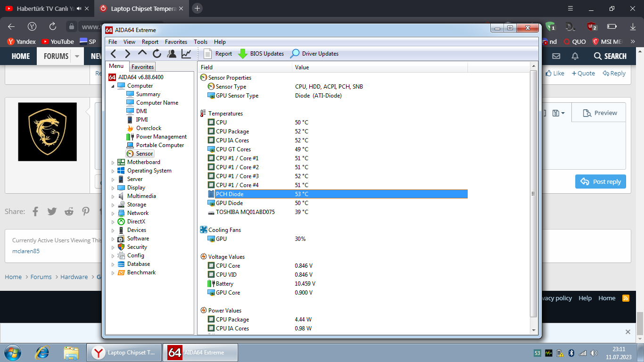Select Power Management in the tree
The image size is (644, 362).
[x=161, y=137]
